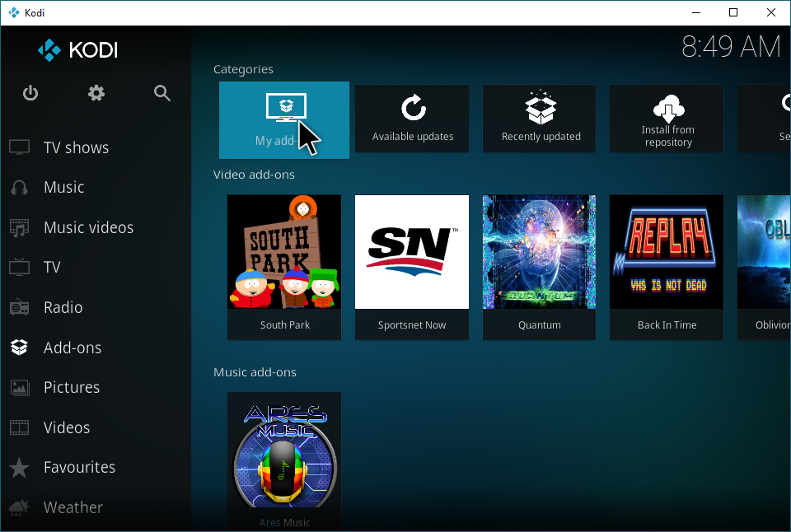Click the Video add-ons heading

[254, 175]
